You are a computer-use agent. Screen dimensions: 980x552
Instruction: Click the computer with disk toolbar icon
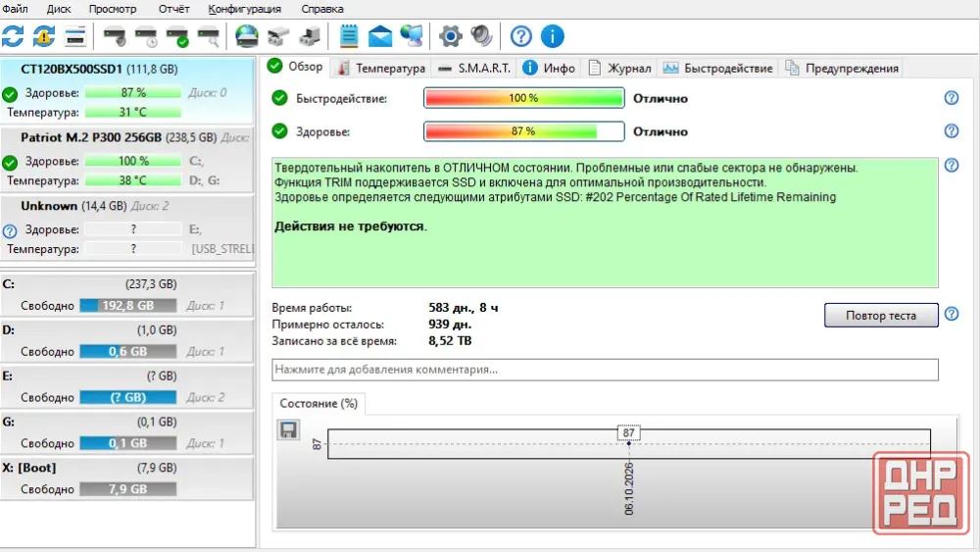[310, 37]
